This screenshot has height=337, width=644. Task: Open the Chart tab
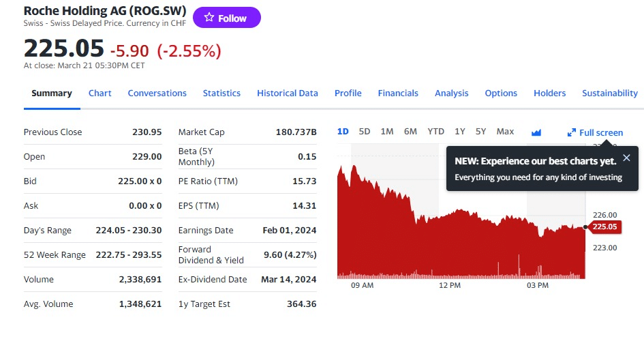[99, 93]
